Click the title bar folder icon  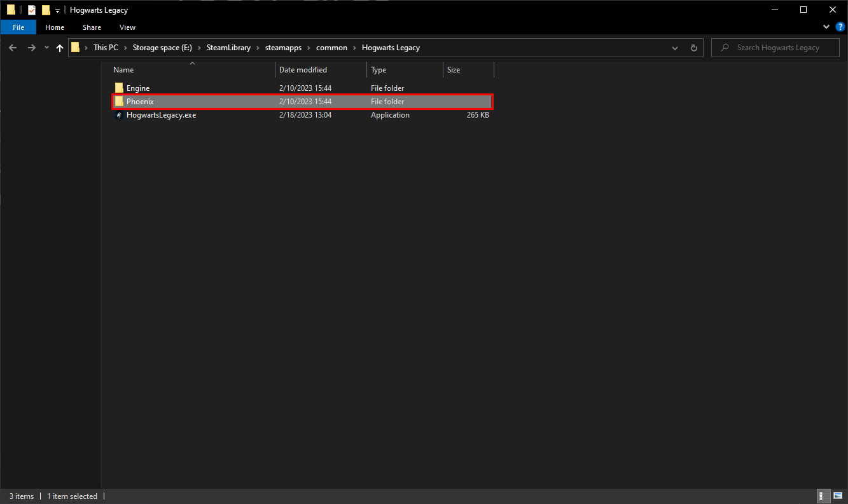11,10
